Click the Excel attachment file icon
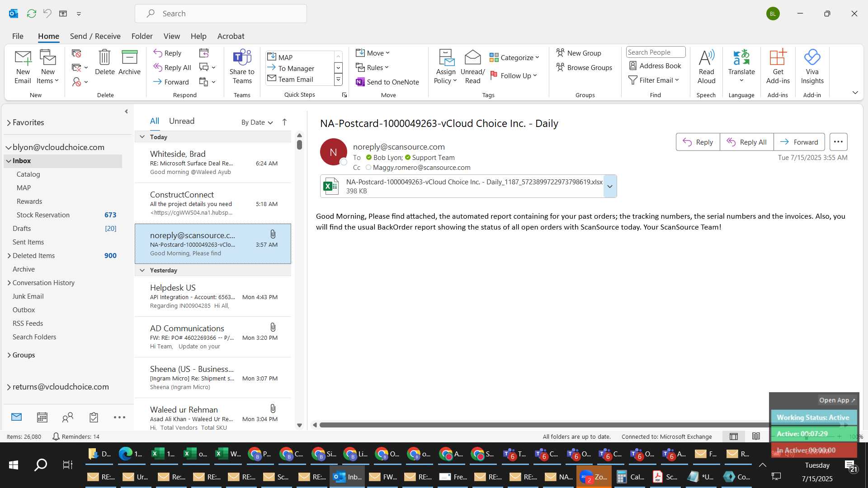Viewport: 868px width, 488px height. point(331,186)
